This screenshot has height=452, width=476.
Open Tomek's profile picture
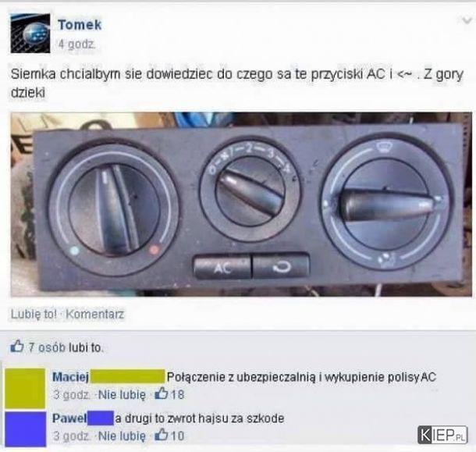(x=30, y=34)
